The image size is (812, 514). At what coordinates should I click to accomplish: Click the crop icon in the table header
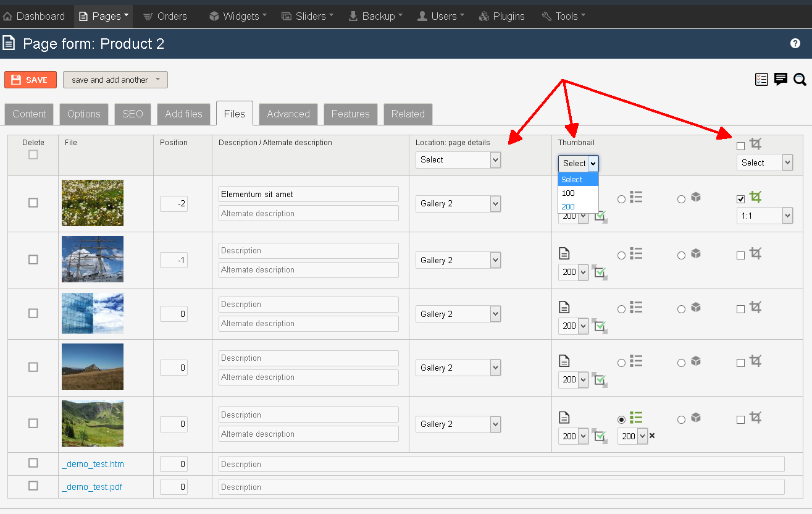755,144
